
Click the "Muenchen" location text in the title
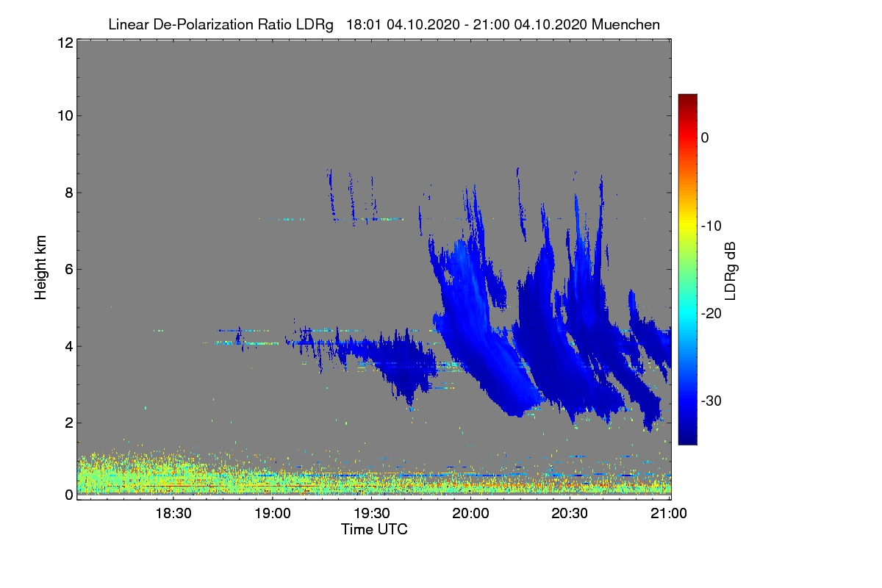(625, 24)
